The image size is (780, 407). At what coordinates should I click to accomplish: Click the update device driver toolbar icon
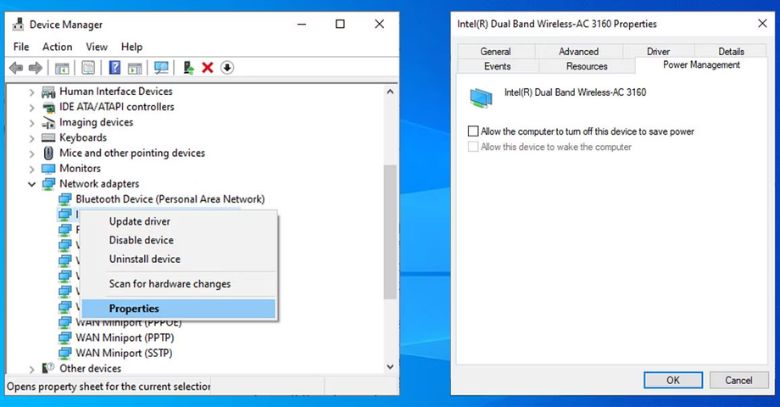point(188,68)
